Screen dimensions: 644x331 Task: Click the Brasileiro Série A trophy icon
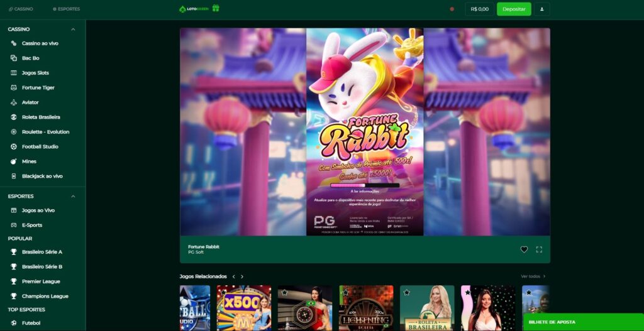(x=14, y=252)
